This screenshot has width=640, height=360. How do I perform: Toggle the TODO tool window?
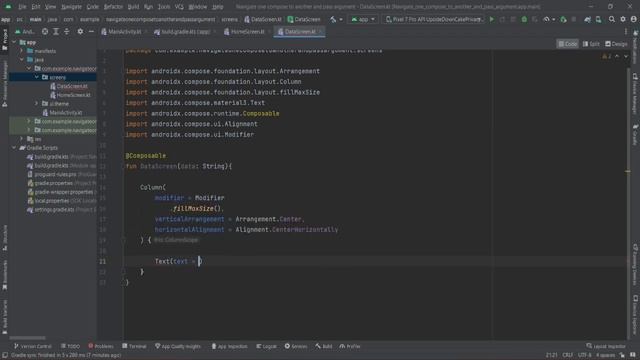[70, 346]
